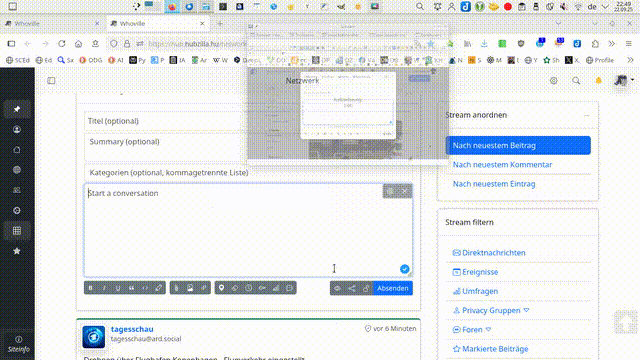Apply italic formatting in the post editor

(x=104, y=288)
